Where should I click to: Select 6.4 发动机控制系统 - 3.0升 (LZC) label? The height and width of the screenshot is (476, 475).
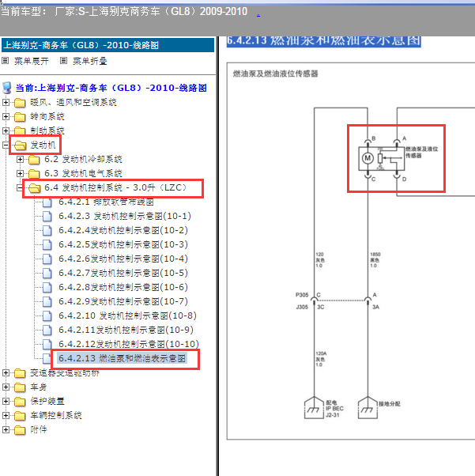click(115, 187)
